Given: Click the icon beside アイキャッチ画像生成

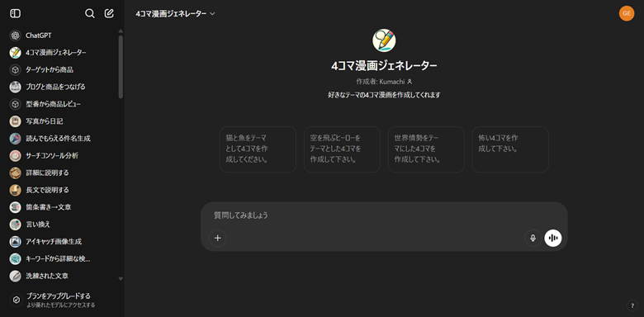Looking at the screenshot, I should [x=15, y=241].
